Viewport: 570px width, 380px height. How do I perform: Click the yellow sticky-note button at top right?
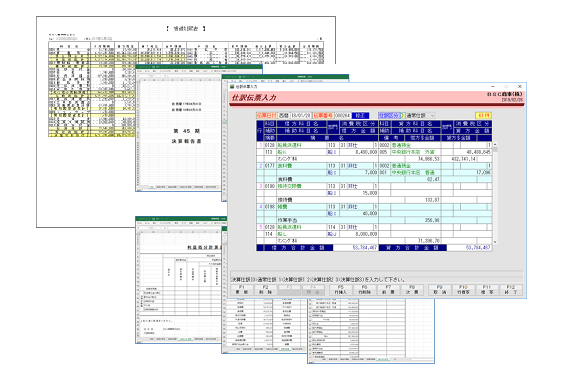483,115
